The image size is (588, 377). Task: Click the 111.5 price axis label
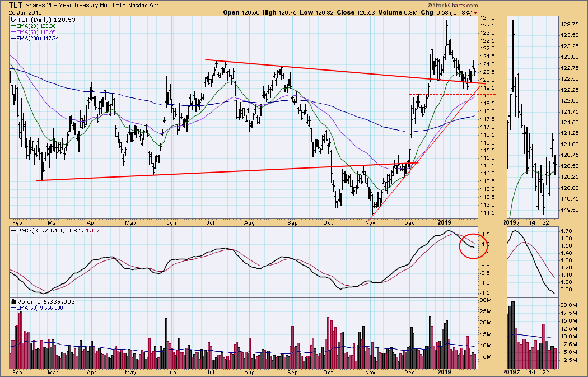489,213
